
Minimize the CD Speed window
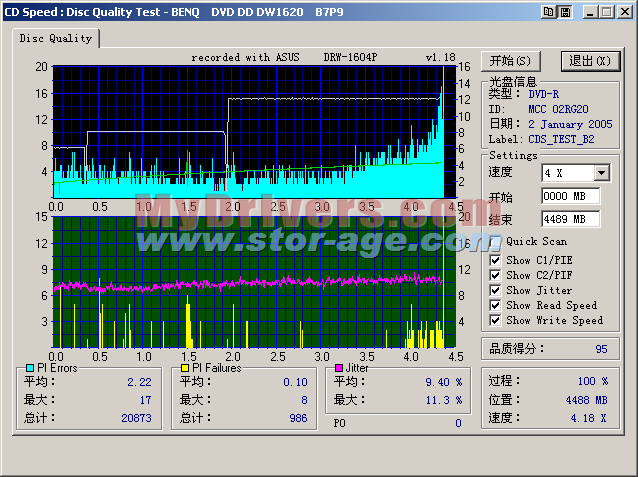pyautogui.click(x=591, y=11)
